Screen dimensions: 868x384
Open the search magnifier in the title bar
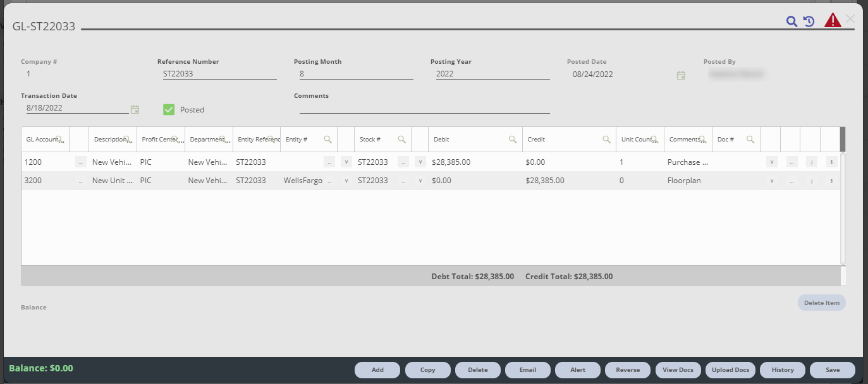(791, 21)
